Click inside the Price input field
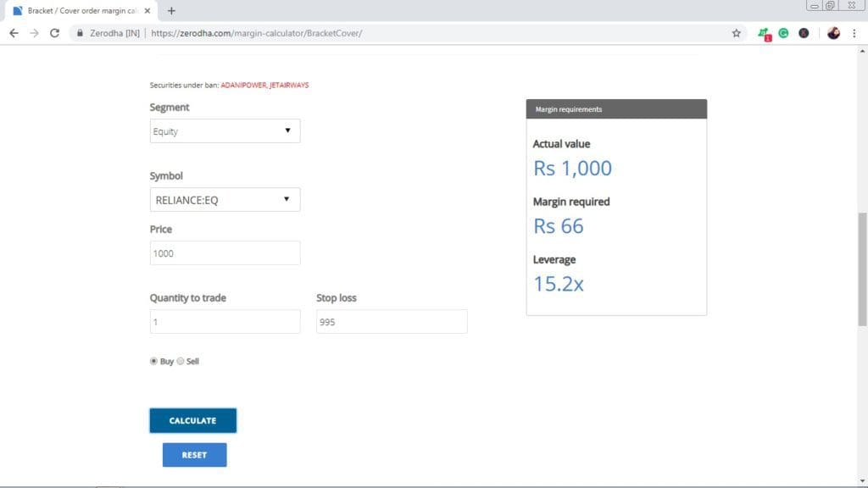This screenshot has height=488, width=868. tap(224, 252)
